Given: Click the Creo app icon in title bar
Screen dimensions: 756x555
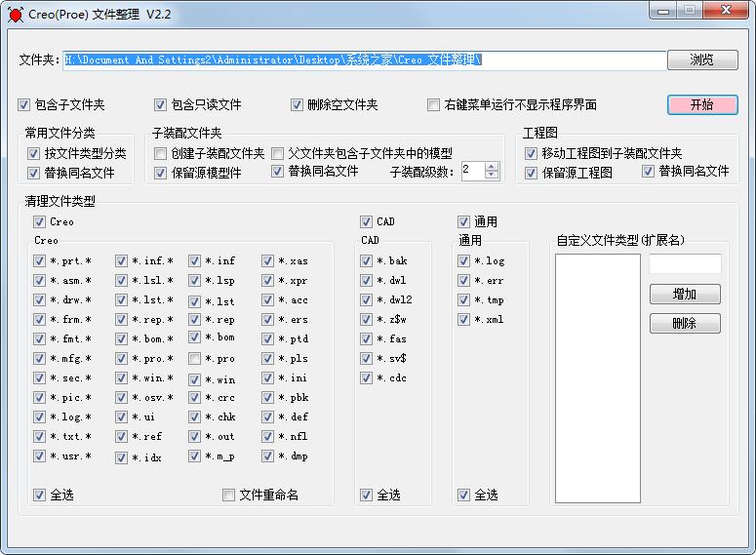Looking at the screenshot, I should tap(15, 14).
